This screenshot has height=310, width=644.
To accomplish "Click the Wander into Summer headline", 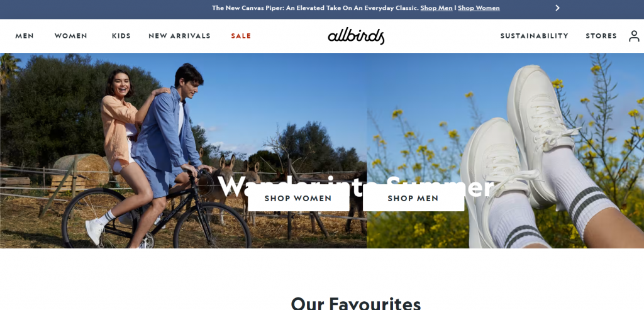I will pyautogui.click(x=356, y=185).
